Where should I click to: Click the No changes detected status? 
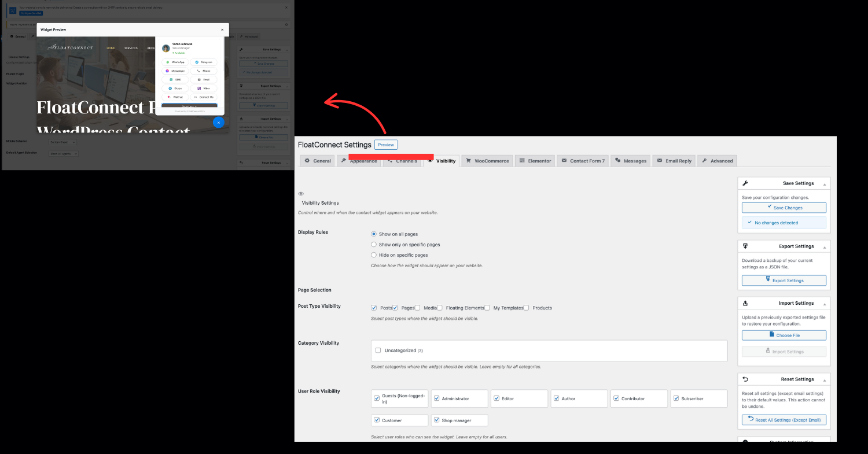(784, 223)
